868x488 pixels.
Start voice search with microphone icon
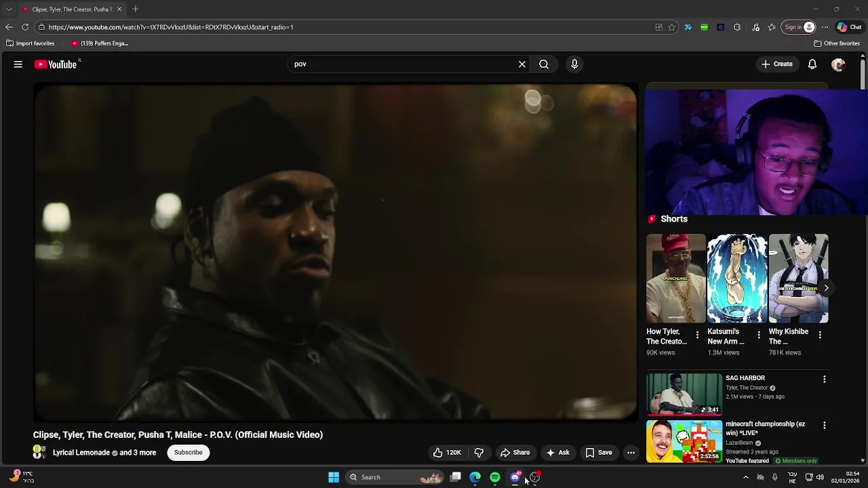[x=574, y=64]
